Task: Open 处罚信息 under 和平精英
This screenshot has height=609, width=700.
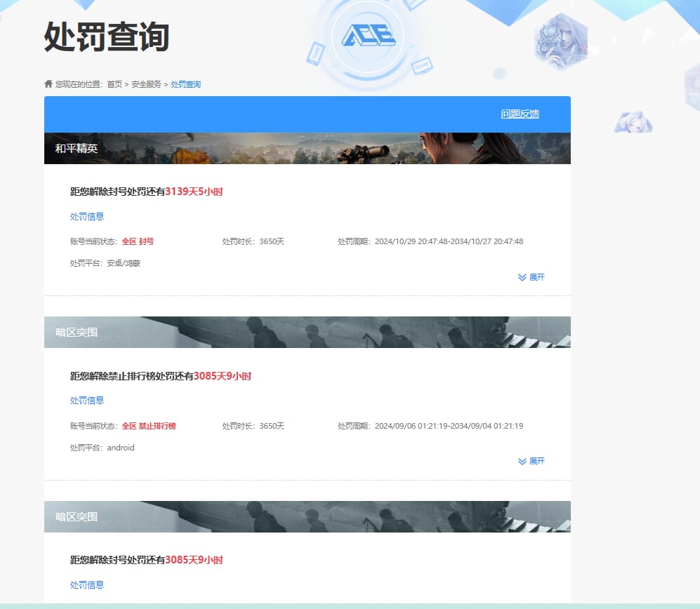Action: click(87, 216)
